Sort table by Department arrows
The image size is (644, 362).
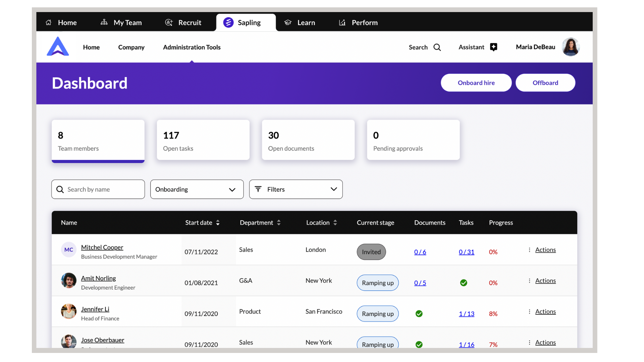pyautogui.click(x=279, y=223)
